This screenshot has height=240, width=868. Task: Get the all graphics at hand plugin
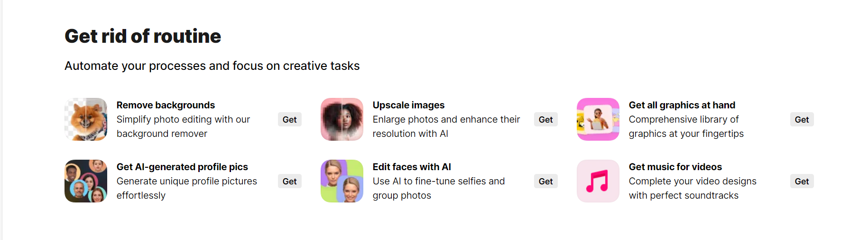tap(802, 120)
